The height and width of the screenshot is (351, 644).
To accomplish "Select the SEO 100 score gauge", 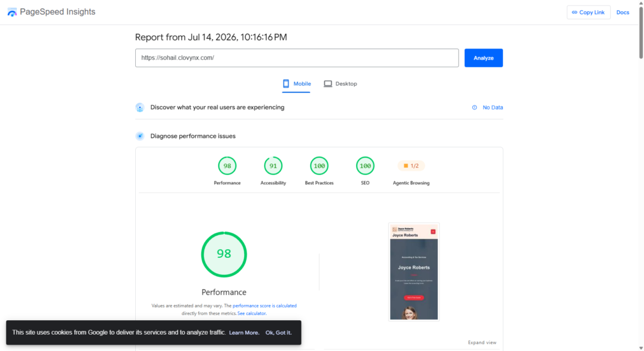I will (x=365, y=166).
